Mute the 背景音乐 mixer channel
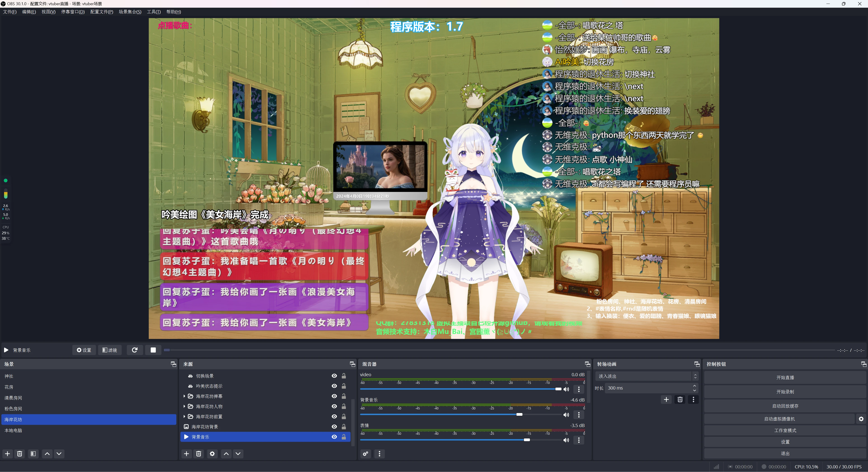This screenshot has width=868, height=472. [566, 414]
